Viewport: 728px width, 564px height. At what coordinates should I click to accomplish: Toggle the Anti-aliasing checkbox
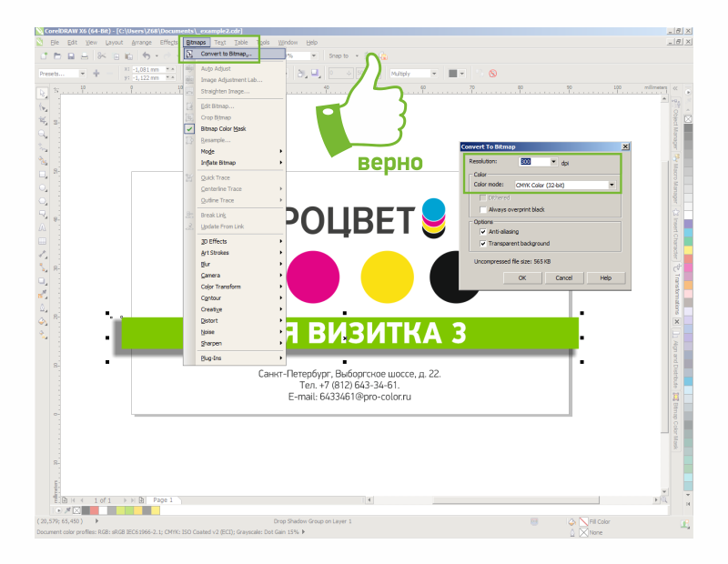point(483,232)
